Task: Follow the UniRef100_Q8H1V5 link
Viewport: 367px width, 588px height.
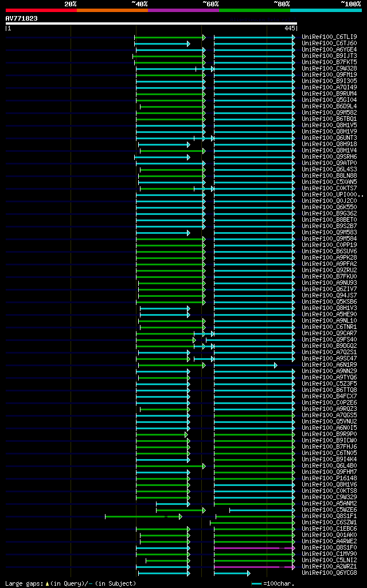Action: 330,126
